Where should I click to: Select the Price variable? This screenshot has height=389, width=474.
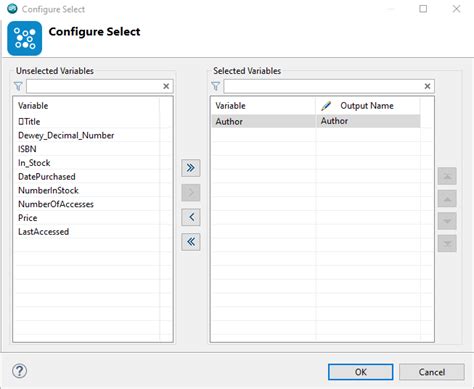click(87, 218)
